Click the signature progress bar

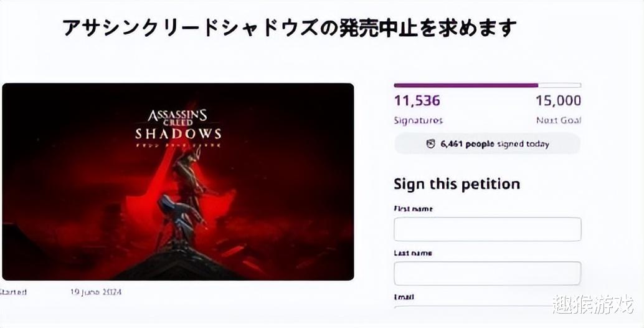click(487, 85)
